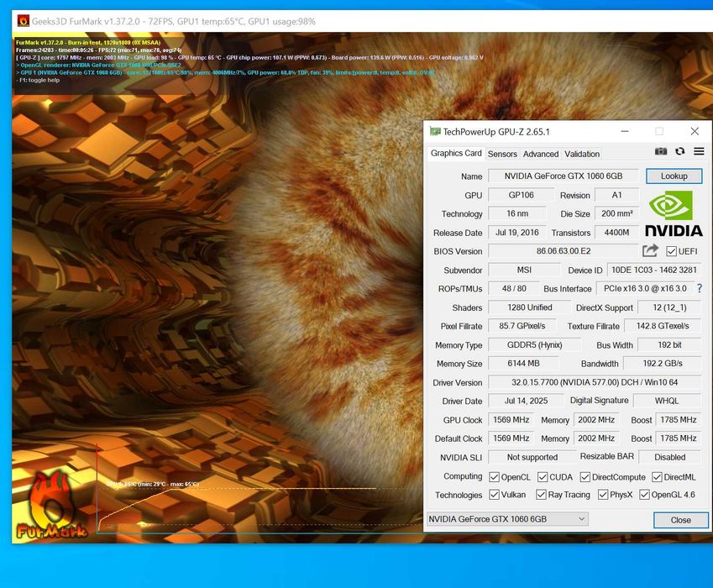Click the Driver Version field

click(x=595, y=382)
